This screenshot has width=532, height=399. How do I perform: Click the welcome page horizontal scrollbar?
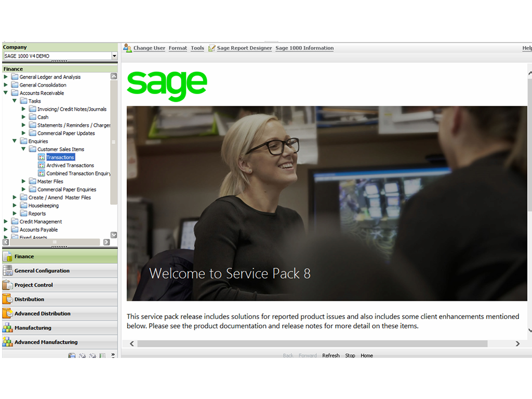pos(312,344)
